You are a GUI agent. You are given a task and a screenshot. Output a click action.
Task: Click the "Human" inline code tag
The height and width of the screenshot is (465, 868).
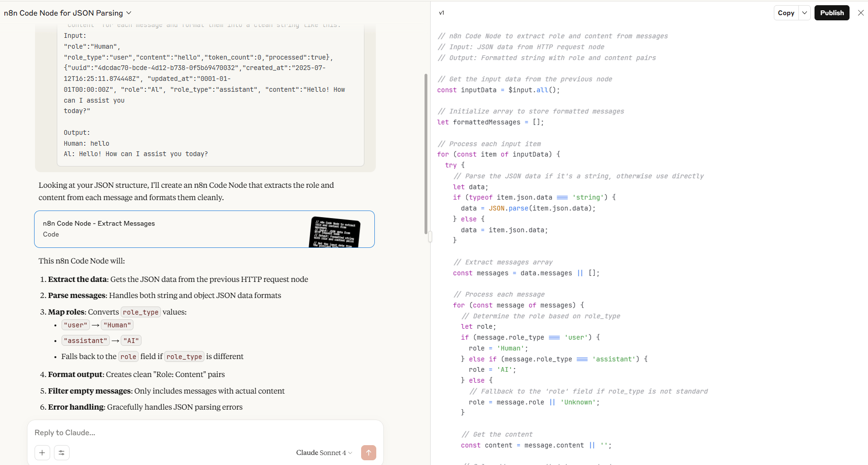click(117, 325)
